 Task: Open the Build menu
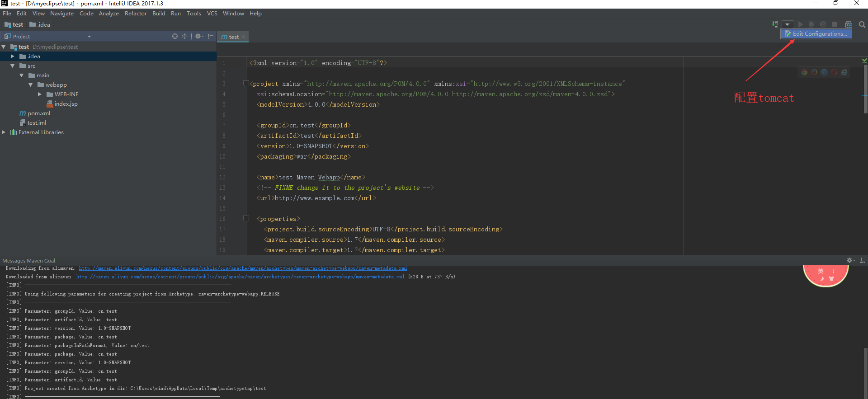pyautogui.click(x=159, y=14)
